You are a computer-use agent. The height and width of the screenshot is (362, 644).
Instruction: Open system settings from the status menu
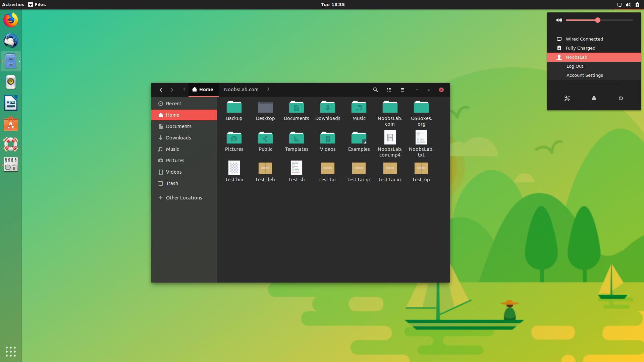coord(567,98)
